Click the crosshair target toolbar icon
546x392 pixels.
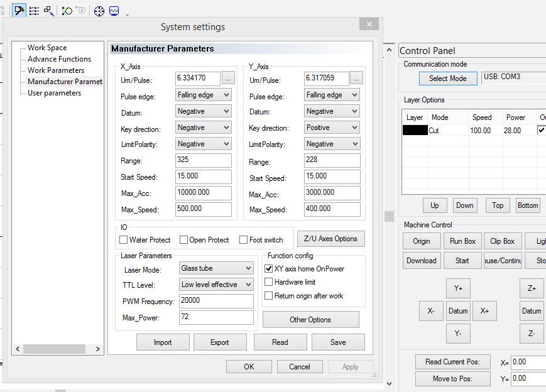pos(99,11)
